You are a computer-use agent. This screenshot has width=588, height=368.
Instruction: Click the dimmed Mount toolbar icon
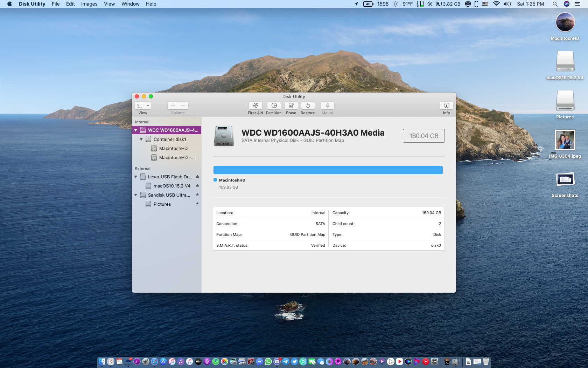327,105
